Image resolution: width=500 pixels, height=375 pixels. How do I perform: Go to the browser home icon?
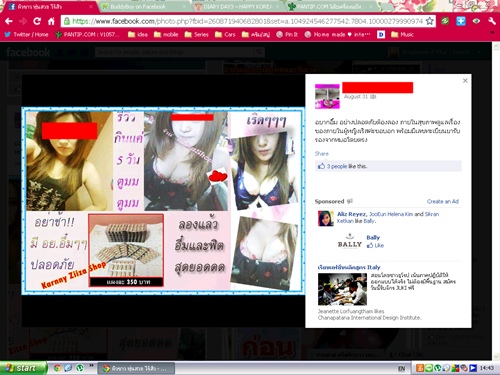(x=51, y=21)
